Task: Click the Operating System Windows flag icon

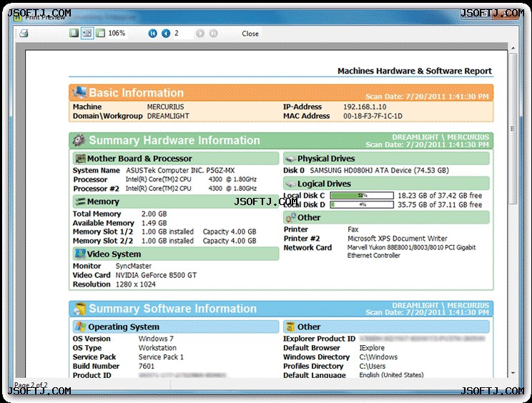Action: click(81, 327)
